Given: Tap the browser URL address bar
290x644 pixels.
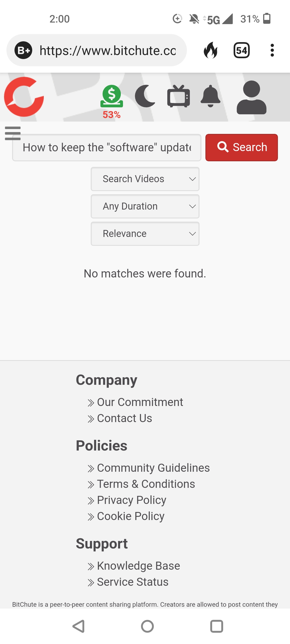Looking at the screenshot, I should pos(107,50).
